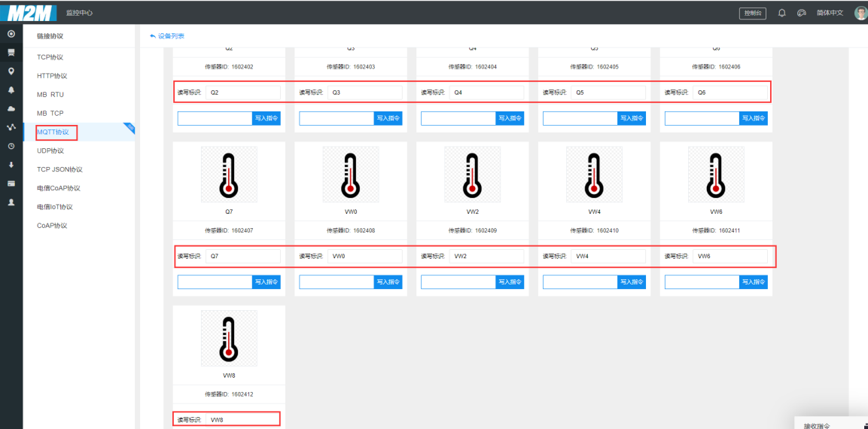Open the card billing icon in sidebar
The image size is (868, 429).
[x=11, y=183]
